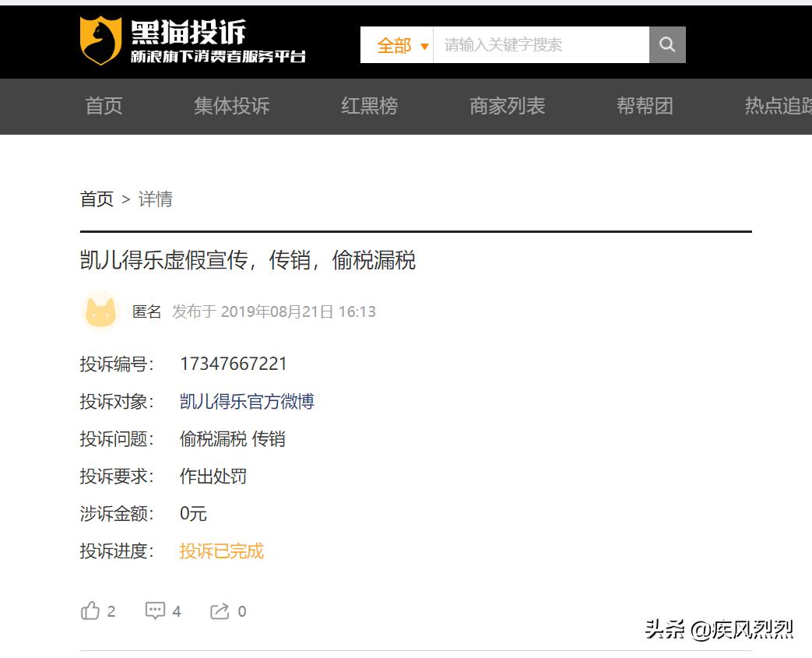Switch to the 集体投诉 tab
This screenshot has width=812, height=658.
coord(231,107)
